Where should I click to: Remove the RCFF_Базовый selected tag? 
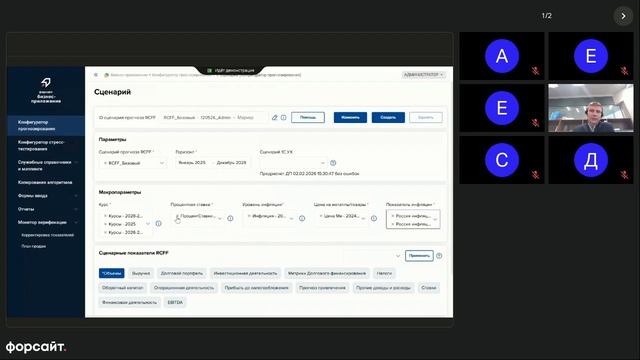point(105,163)
